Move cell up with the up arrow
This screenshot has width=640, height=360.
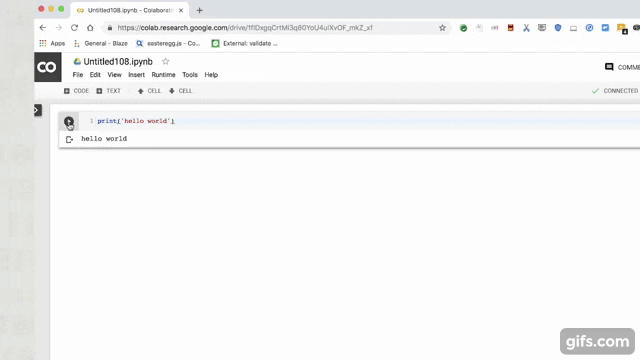click(x=149, y=91)
